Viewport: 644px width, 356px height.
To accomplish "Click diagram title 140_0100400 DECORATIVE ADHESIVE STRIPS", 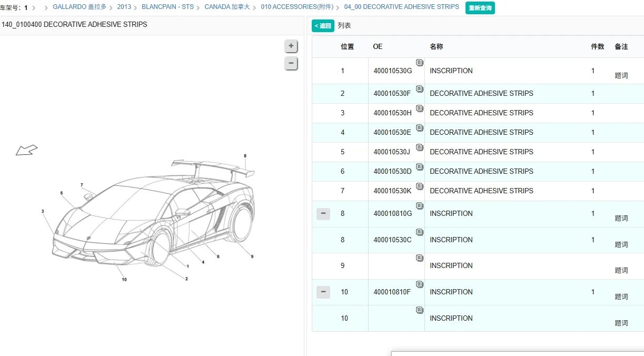I will [75, 25].
